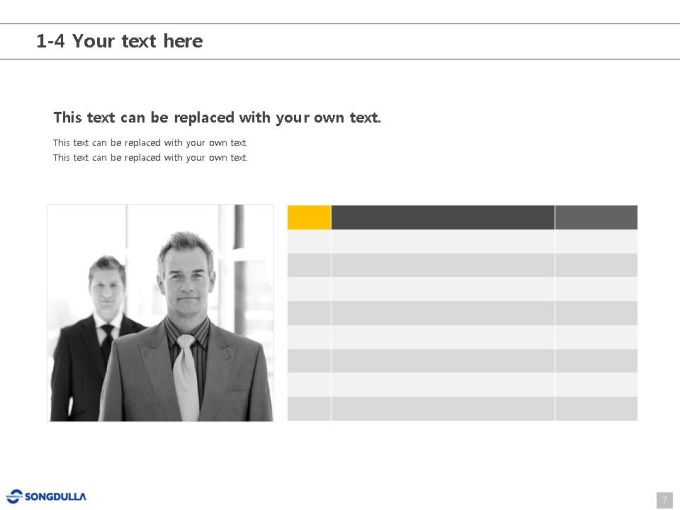The width and height of the screenshot is (680, 510).
Task: Select the second small body text line
Action: pyautogui.click(x=150, y=157)
